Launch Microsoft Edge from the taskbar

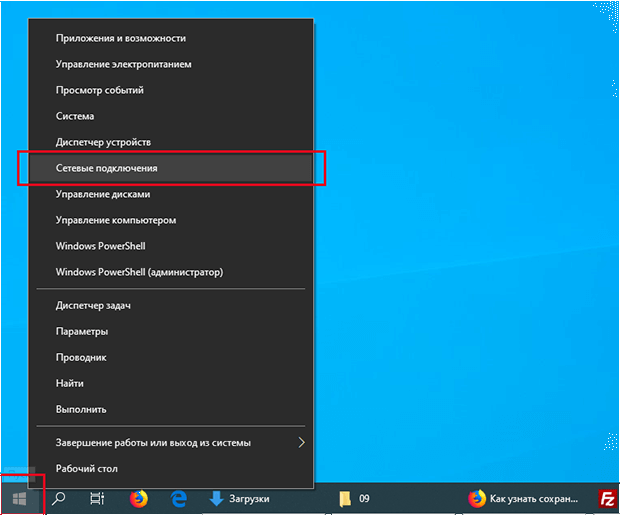[x=179, y=499]
